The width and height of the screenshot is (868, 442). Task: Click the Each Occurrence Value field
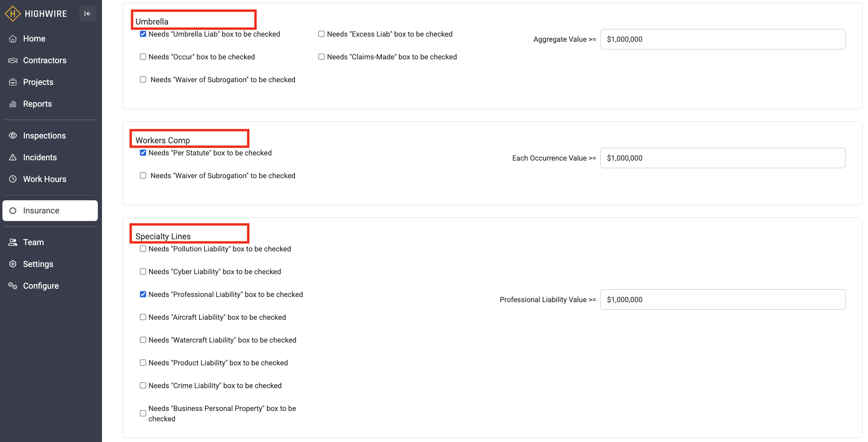click(x=722, y=158)
